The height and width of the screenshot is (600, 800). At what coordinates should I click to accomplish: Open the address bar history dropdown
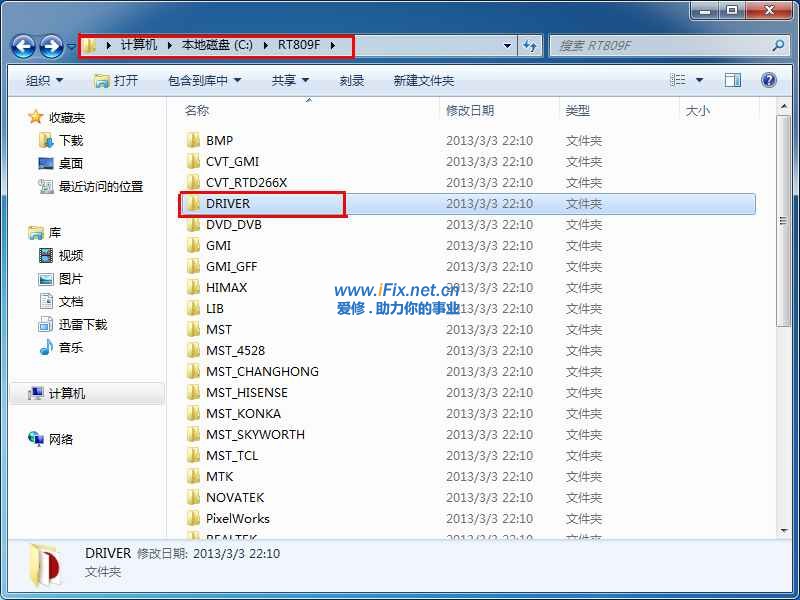tap(507, 46)
